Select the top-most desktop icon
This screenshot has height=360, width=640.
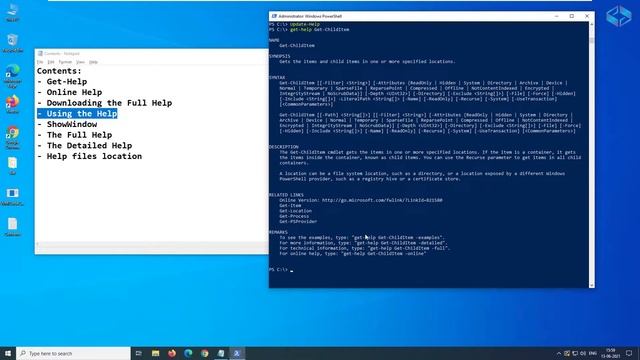[13, 12]
